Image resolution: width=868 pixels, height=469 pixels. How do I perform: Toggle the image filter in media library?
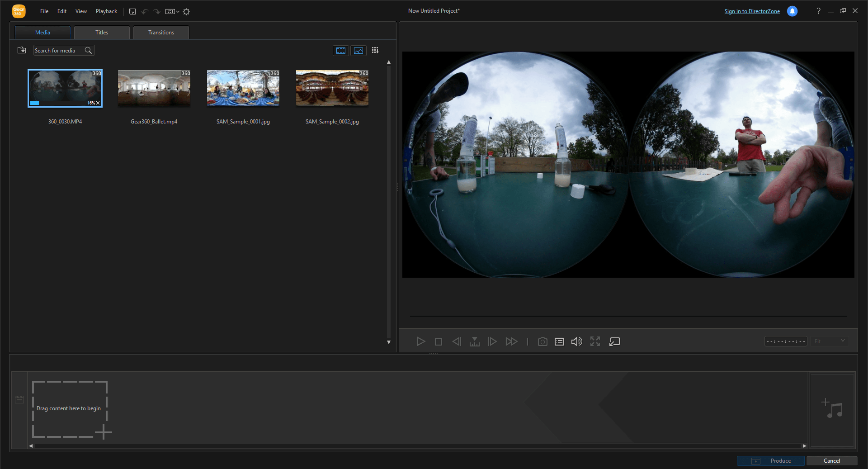tap(359, 51)
